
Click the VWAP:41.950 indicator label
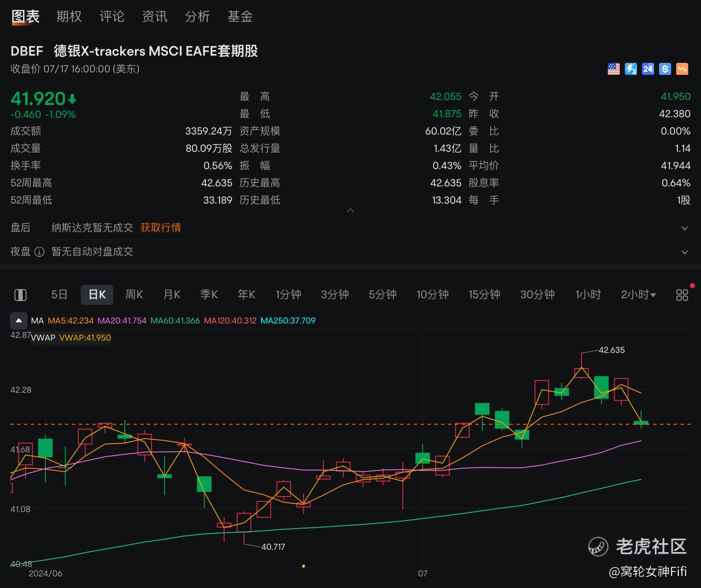tap(85, 338)
